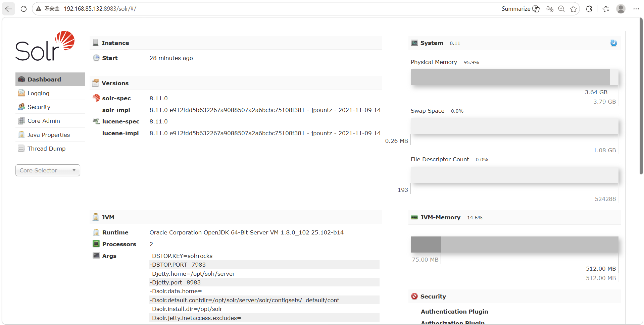
Task: Click the Swap Space usage bar
Action: click(514, 126)
